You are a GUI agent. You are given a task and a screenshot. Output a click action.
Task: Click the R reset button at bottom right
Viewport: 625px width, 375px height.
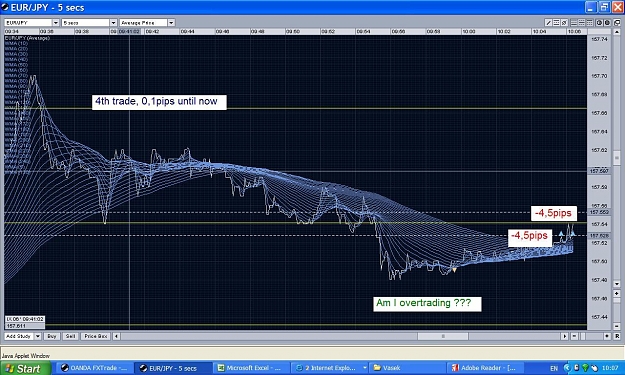click(x=617, y=336)
